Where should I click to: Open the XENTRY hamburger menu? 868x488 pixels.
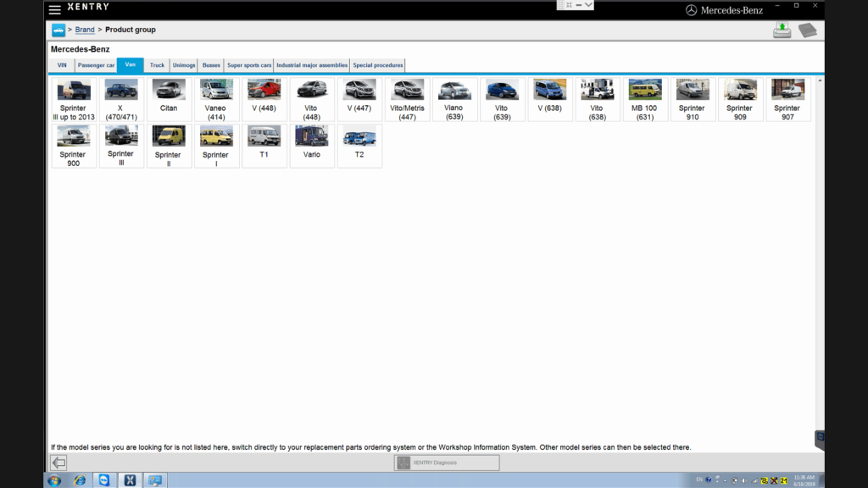tap(54, 9)
